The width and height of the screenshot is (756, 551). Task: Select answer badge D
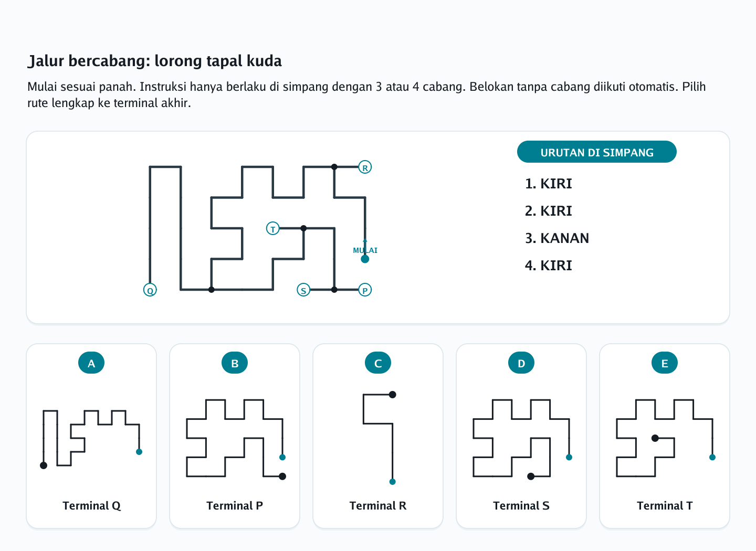point(521,363)
